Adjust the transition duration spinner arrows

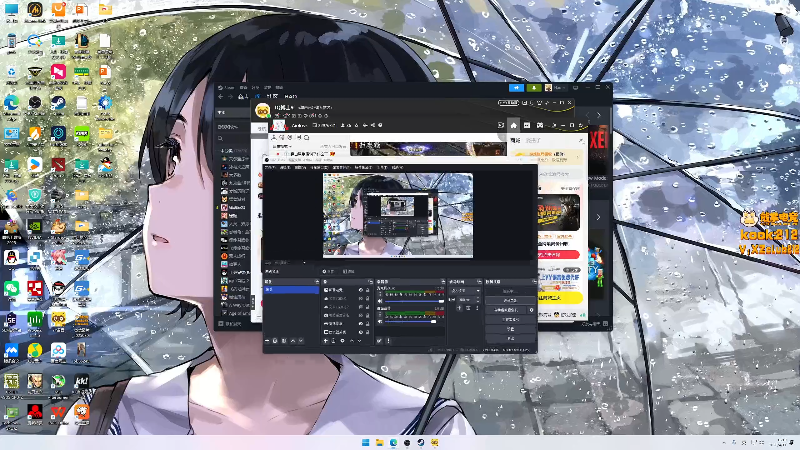(478, 299)
